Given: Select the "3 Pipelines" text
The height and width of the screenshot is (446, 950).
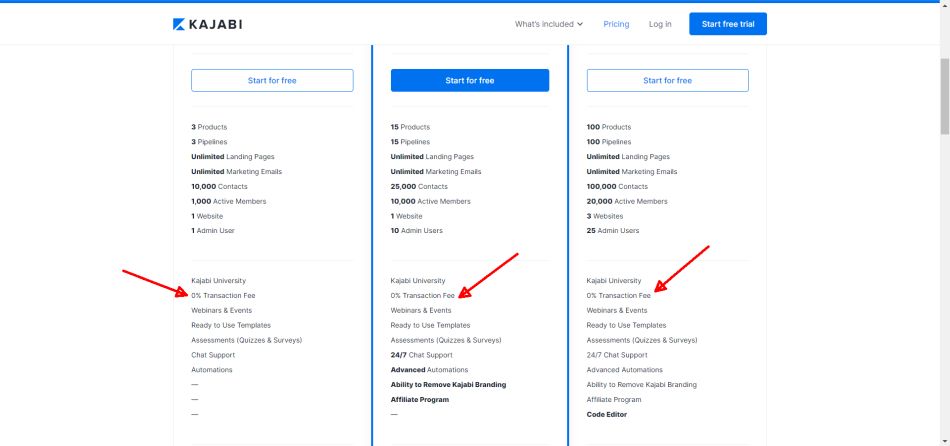Looking at the screenshot, I should click(x=209, y=142).
